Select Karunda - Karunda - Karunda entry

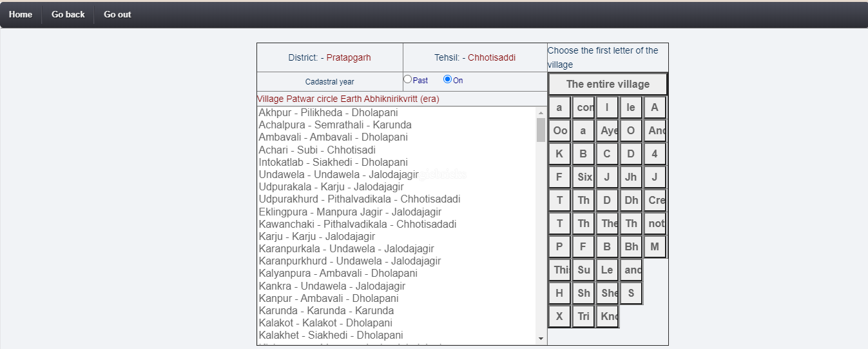pyautogui.click(x=326, y=310)
